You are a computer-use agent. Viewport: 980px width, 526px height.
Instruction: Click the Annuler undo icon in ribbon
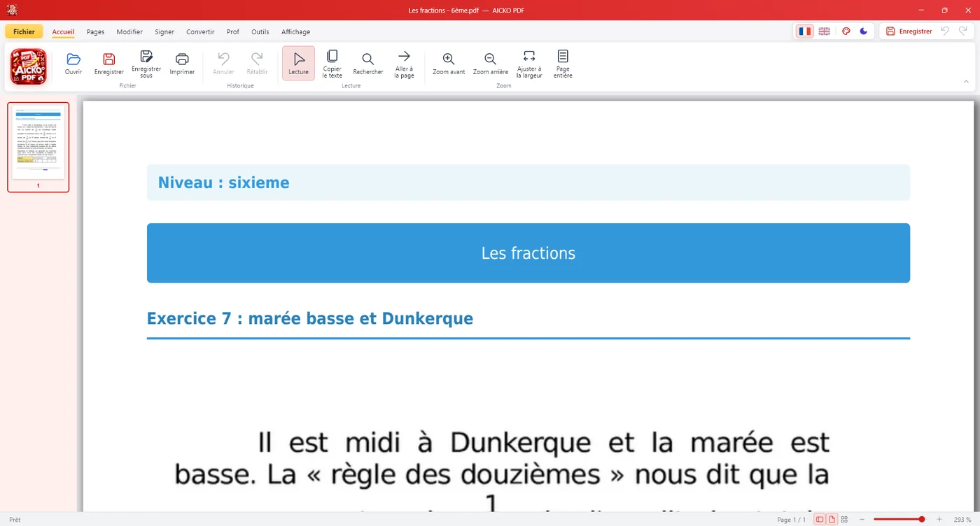pyautogui.click(x=223, y=59)
